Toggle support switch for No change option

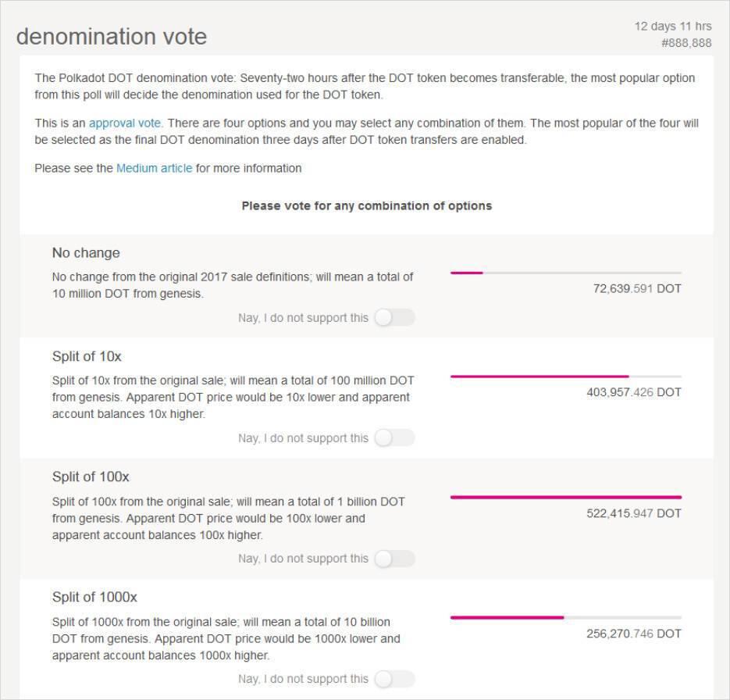[393, 318]
